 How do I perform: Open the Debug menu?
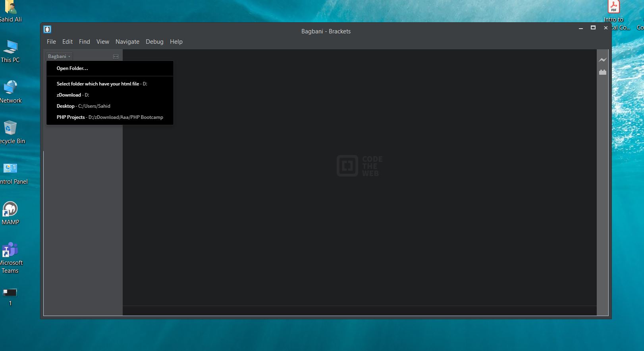(154, 42)
